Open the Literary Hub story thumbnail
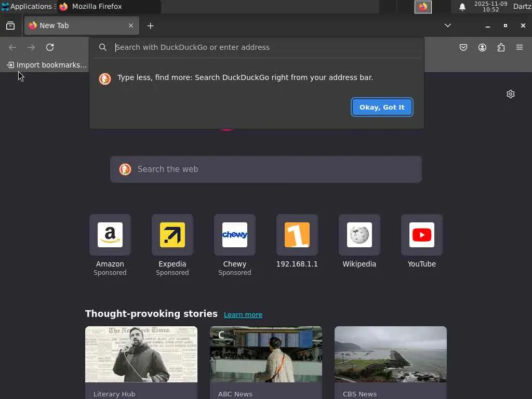The height and width of the screenshot is (399, 532). click(x=141, y=354)
